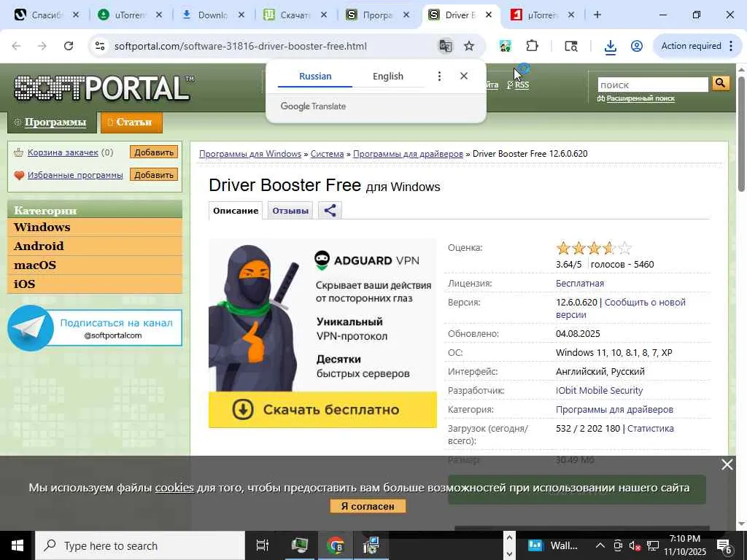The height and width of the screenshot is (560, 747).
Task: Open Windows Start menu
Action: click(18, 545)
